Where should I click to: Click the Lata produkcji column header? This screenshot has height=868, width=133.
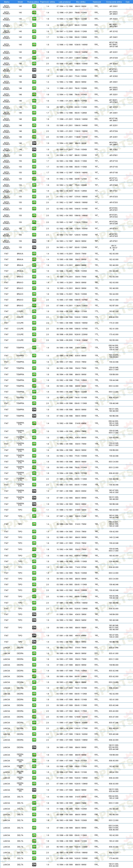click(x=64, y=2)
